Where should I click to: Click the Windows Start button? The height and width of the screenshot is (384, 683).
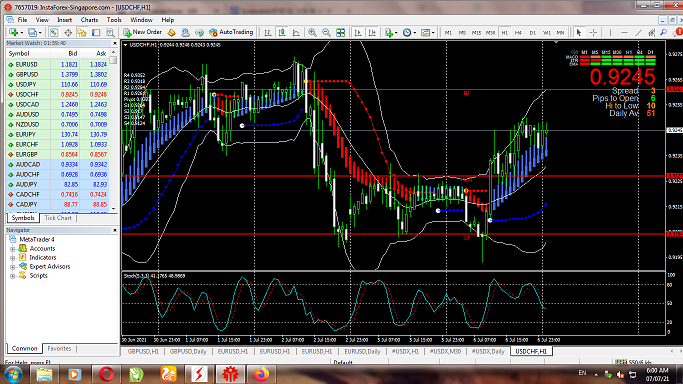pos(14,374)
